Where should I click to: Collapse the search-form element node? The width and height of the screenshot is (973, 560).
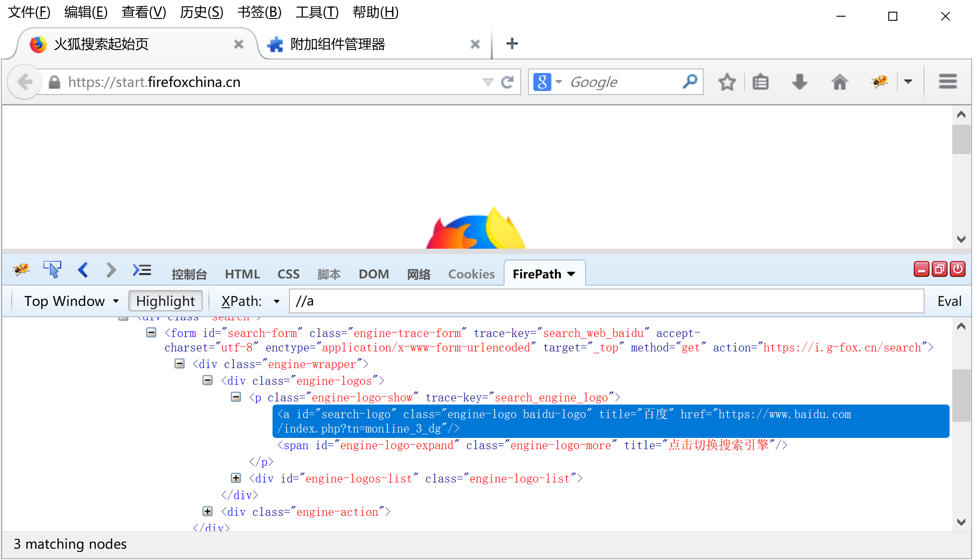pos(151,332)
